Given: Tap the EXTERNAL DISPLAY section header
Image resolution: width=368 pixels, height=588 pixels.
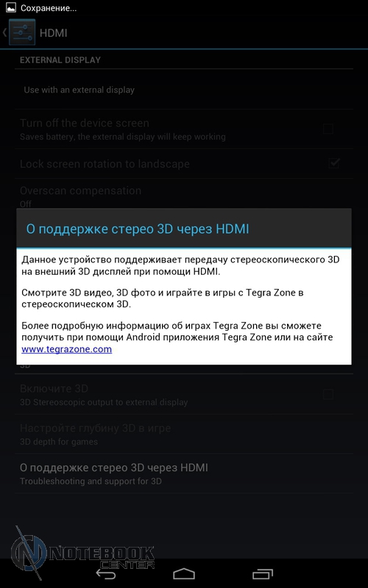Looking at the screenshot, I should click(x=60, y=60).
